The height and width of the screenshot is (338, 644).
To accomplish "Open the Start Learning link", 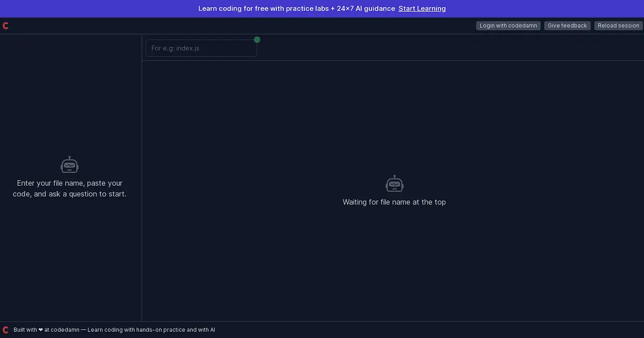I will (x=422, y=9).
